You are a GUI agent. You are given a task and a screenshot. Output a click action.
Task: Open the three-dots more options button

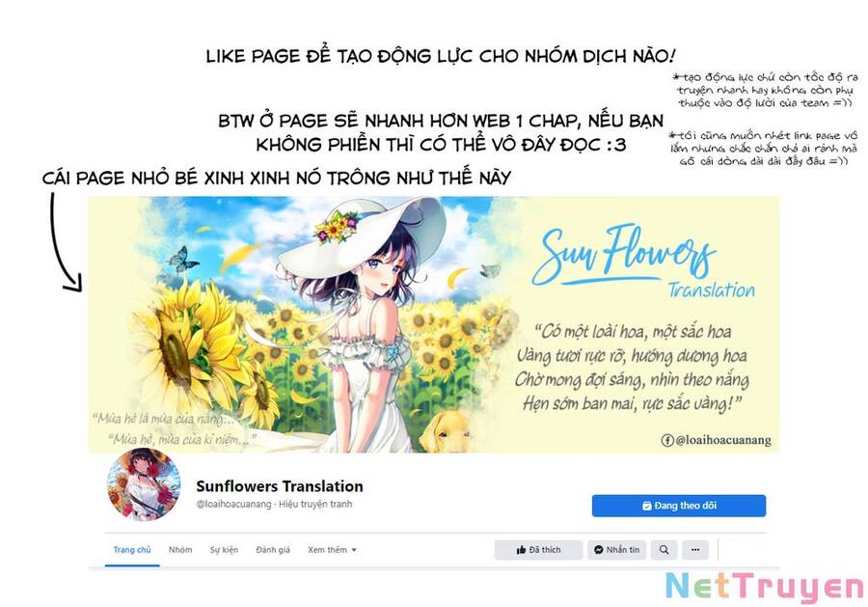pos(695,550)
